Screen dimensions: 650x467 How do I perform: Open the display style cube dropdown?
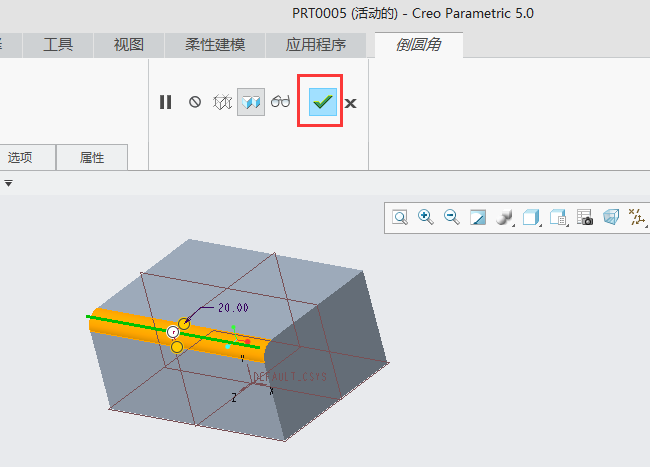tap(531, 218)
